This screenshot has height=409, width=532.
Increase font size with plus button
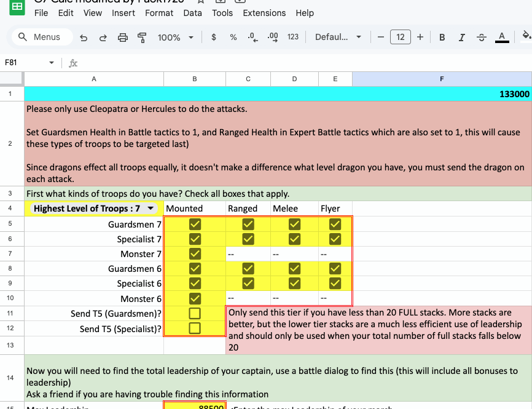pos(420,38)
